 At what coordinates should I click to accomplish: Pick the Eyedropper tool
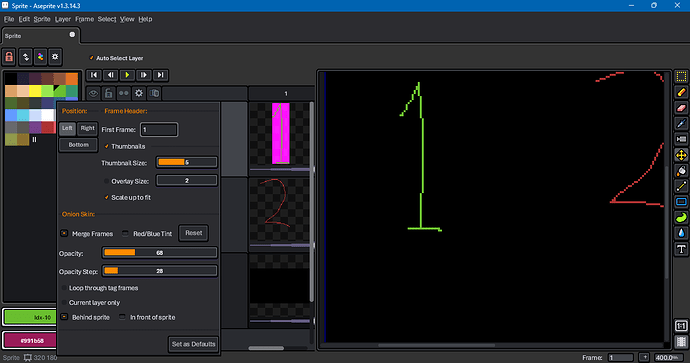pos(681,124)
